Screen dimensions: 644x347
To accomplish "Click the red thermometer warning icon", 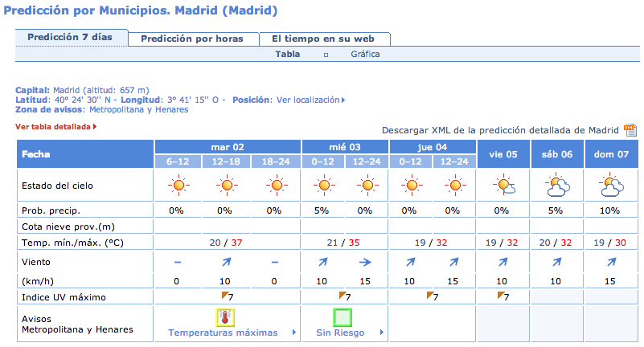I will pos(225,317).
